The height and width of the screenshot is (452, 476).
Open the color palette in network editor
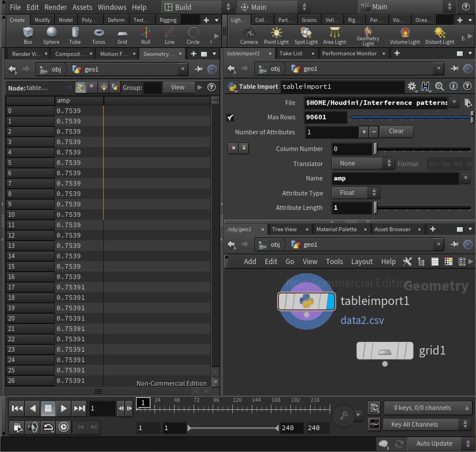(448, 262)
